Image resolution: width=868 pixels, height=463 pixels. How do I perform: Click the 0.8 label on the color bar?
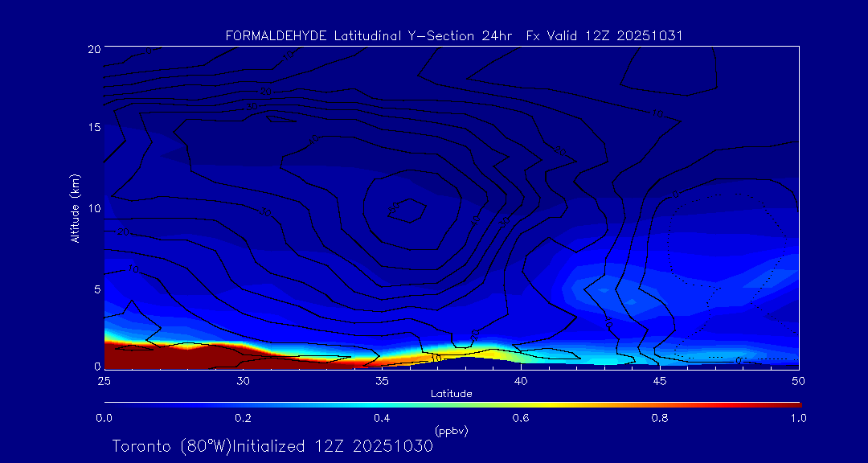tap(660, 418)
